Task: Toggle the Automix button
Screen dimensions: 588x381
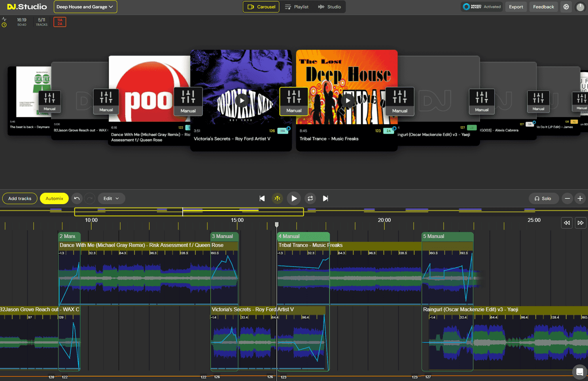Action: click(54, 198)
